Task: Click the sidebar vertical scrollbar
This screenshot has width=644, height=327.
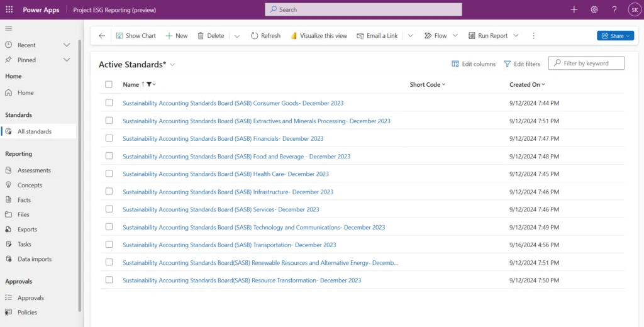Action: pos(80,176)
